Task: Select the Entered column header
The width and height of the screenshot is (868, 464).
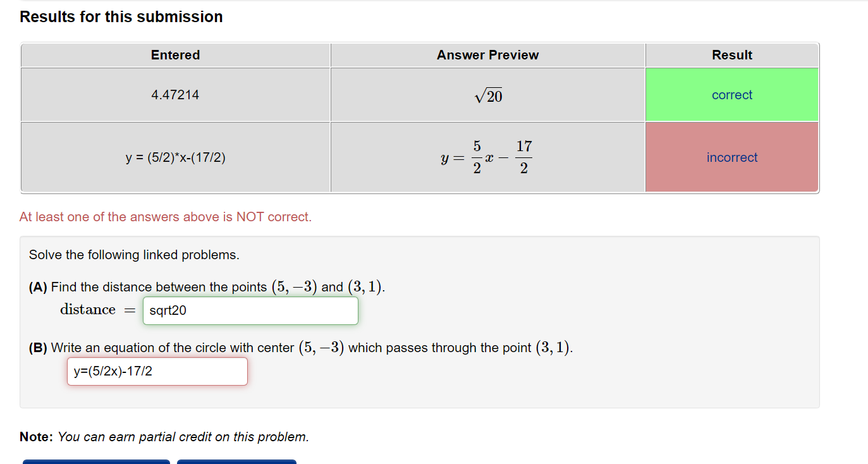Action: tap(175, 55)
